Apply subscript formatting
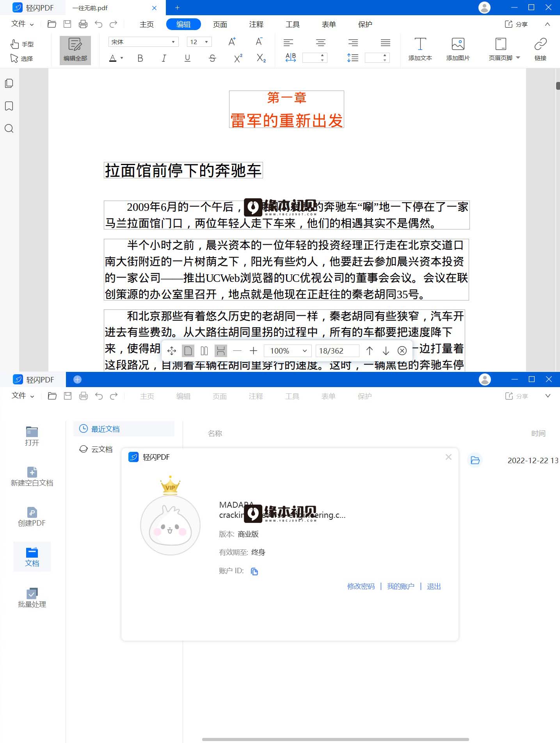The image size is (560, 743). tap(261, 58)
